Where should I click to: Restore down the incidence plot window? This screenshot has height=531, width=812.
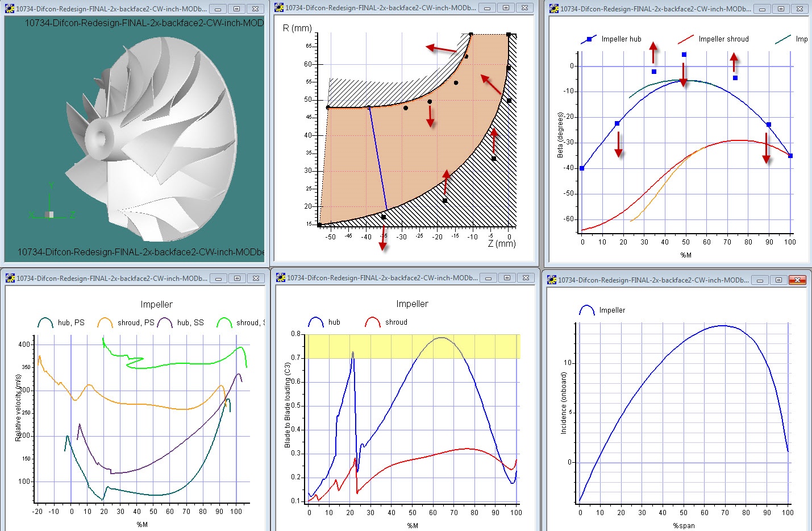tap(778, 280)
